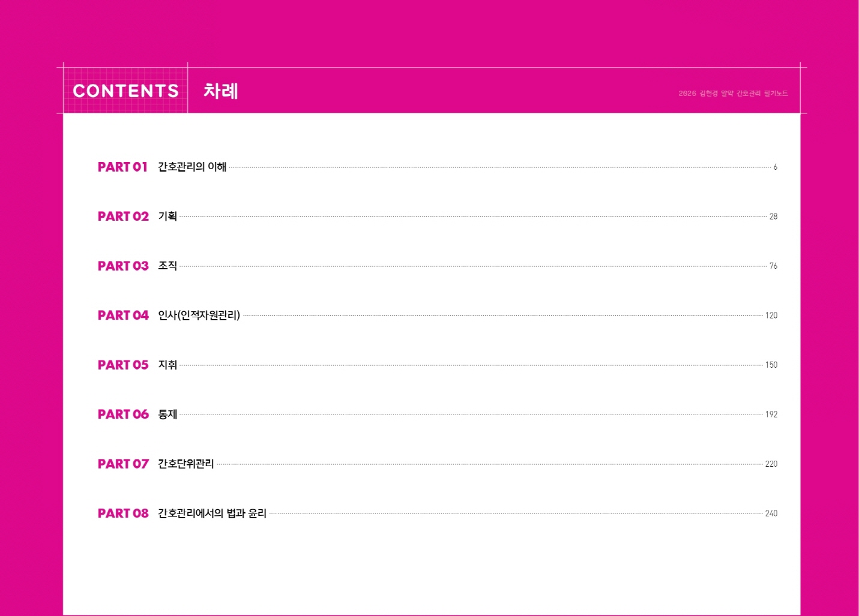Click page number 76
The height and width of the screenshot is (616, 859).
tap(773, 266)
